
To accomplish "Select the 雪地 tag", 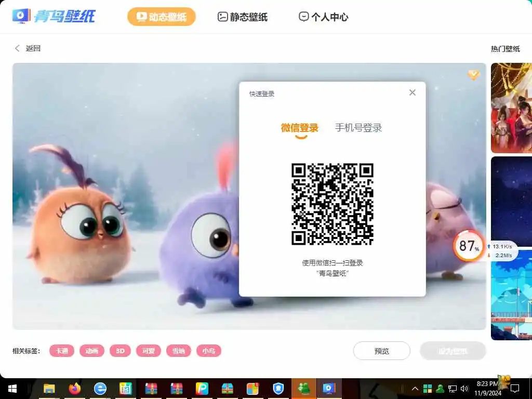I will (x=179, y=351).
